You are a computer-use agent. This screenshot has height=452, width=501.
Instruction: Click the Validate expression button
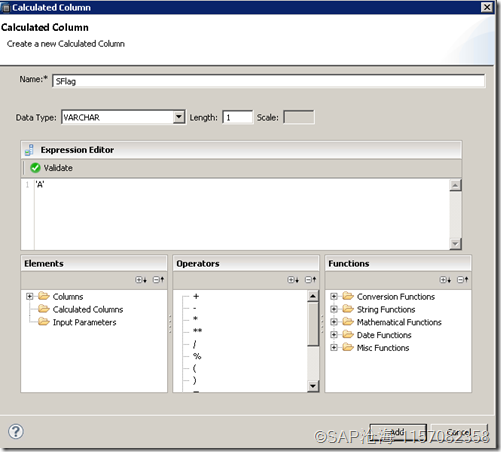tap(51, 168)
